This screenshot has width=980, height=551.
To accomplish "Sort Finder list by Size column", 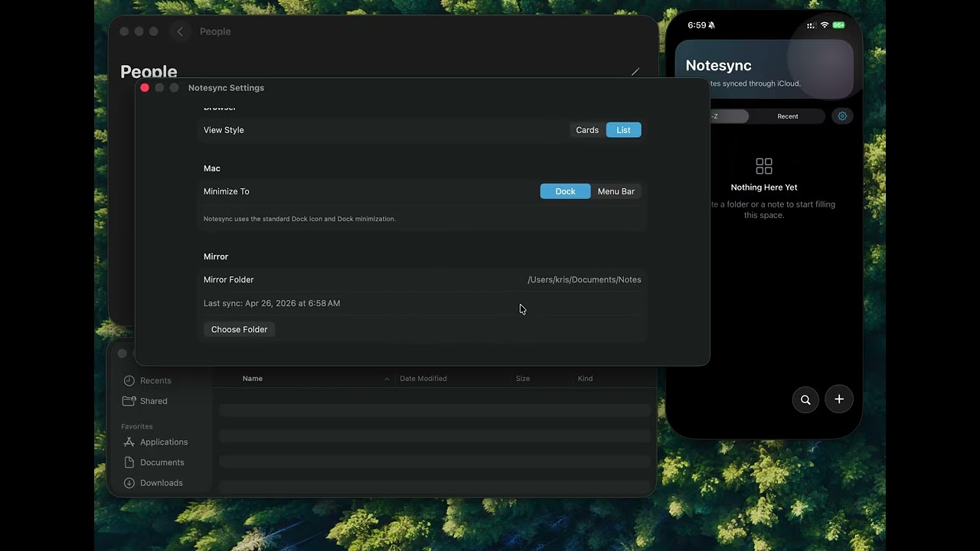I will pyautogui.click(x=523, y=379).
